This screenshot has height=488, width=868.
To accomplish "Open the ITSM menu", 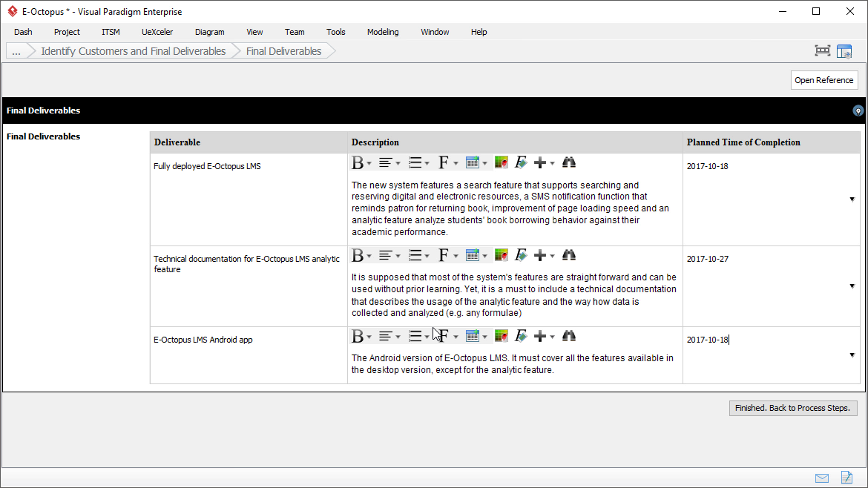I will coord(111,32).
